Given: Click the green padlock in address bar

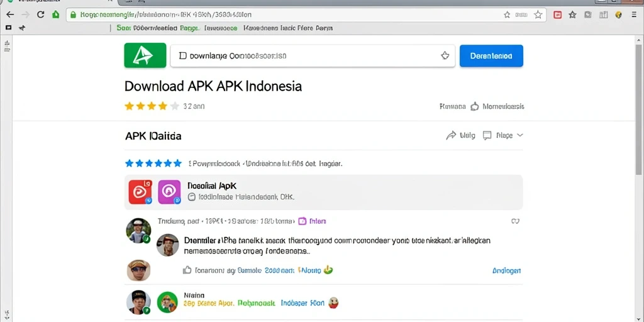Looking at the screenshot, I should pyautogui.click(x=74, y=15).
